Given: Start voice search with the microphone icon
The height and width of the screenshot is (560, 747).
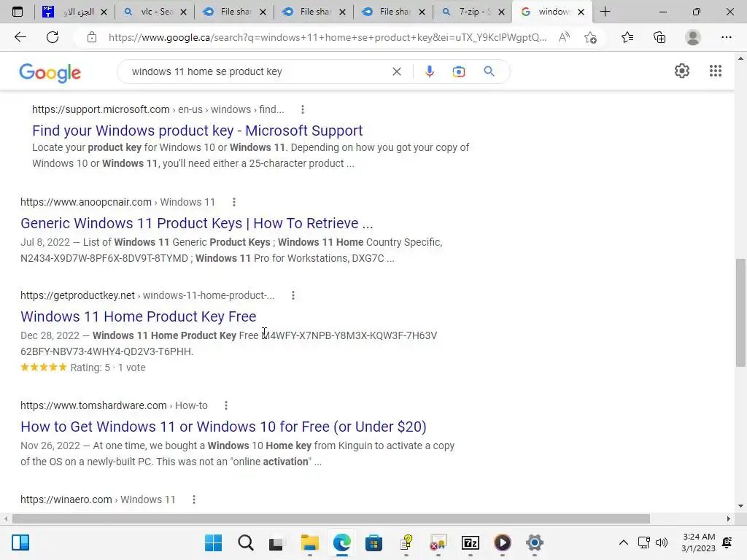Looking at the screenshot, I should (429, 71).
